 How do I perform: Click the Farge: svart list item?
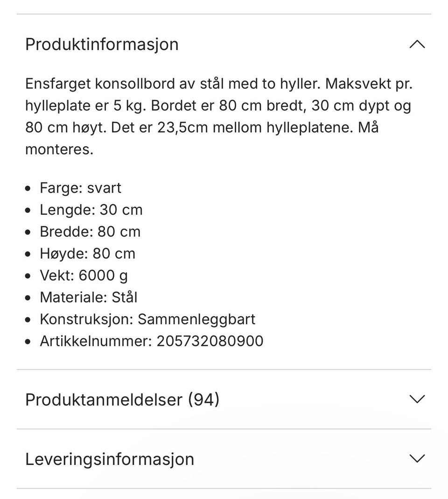(80, 188)
